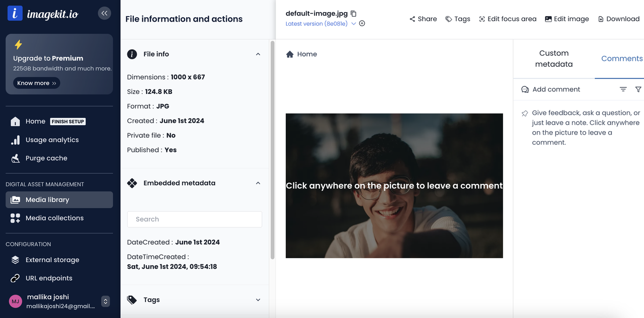
Task: Select Media library in sidebar
Action: click(59, 199)
